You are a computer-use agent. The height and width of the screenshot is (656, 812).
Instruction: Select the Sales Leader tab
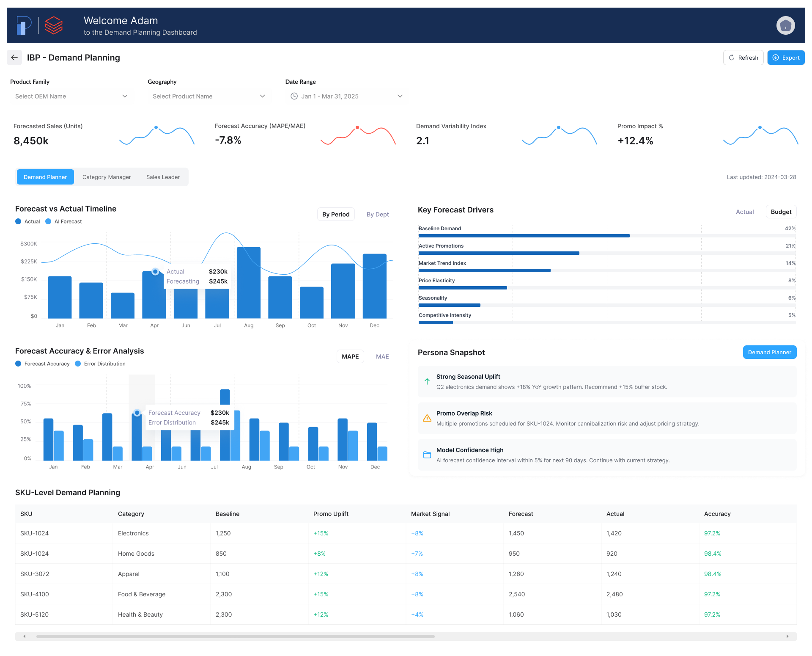pos(163,177)
